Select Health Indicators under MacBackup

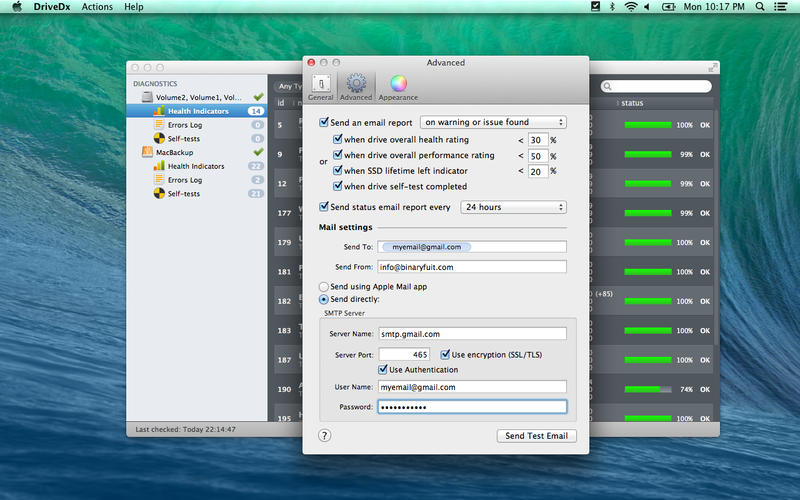click(197, 166)
